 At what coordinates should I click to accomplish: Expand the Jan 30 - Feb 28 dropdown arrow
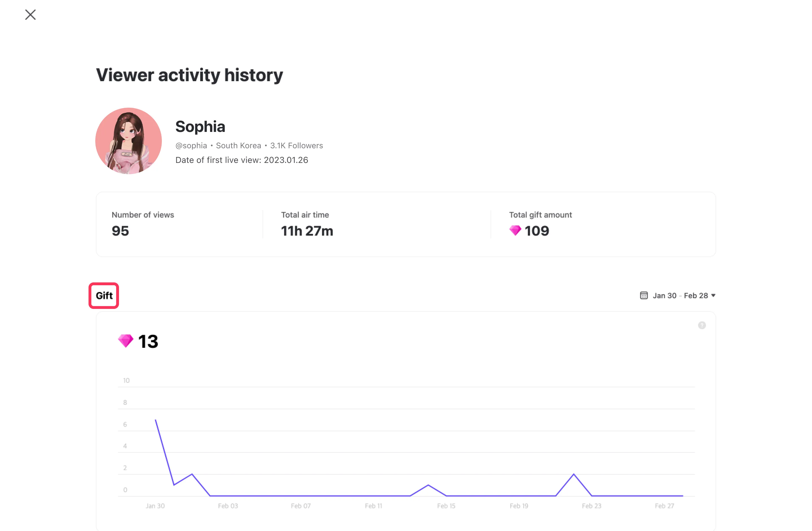point(713,295)
